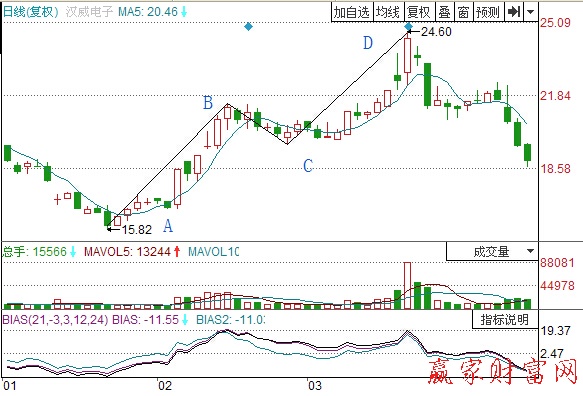Click the blue diamond marker near 24.60
Viewport: 583px width, 396px height.
(x=408, y=26)
